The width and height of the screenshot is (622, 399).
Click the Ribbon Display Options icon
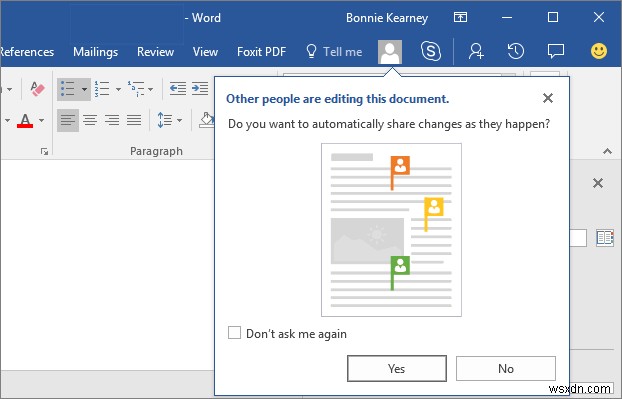click(x=460, y=17)
